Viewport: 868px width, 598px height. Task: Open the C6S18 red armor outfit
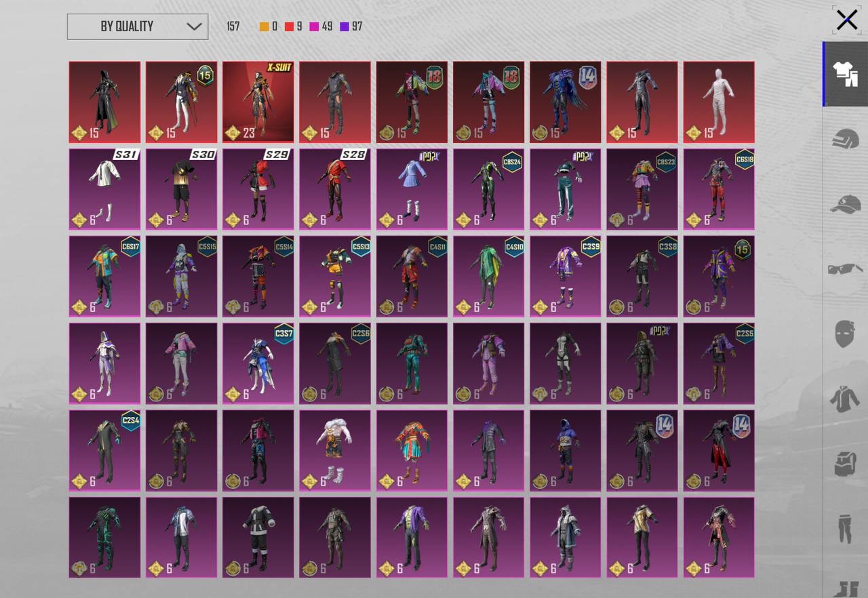pyautogui.click(x=719, y=189)
